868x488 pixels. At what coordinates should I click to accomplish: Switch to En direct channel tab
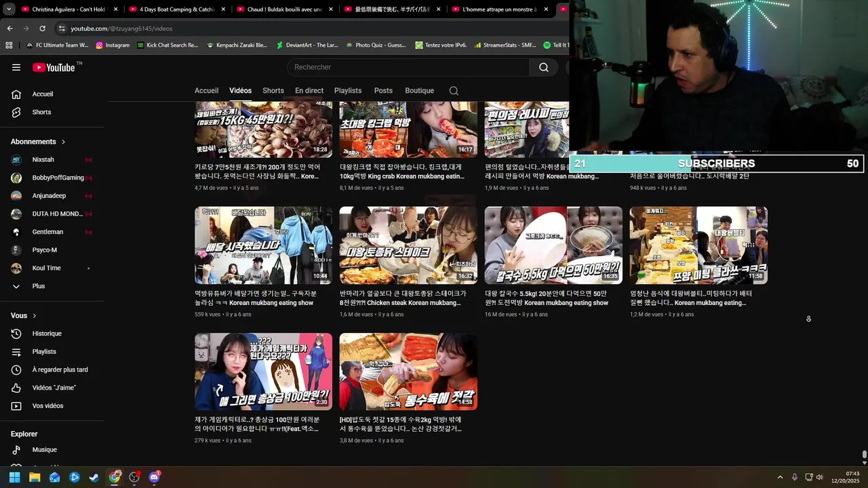(309, 91)
